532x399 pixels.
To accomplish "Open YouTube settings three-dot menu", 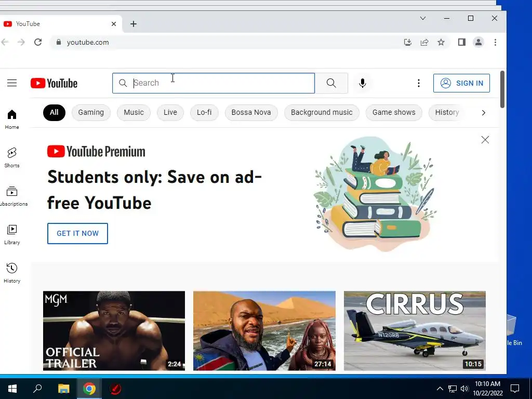I will (419, 83).
